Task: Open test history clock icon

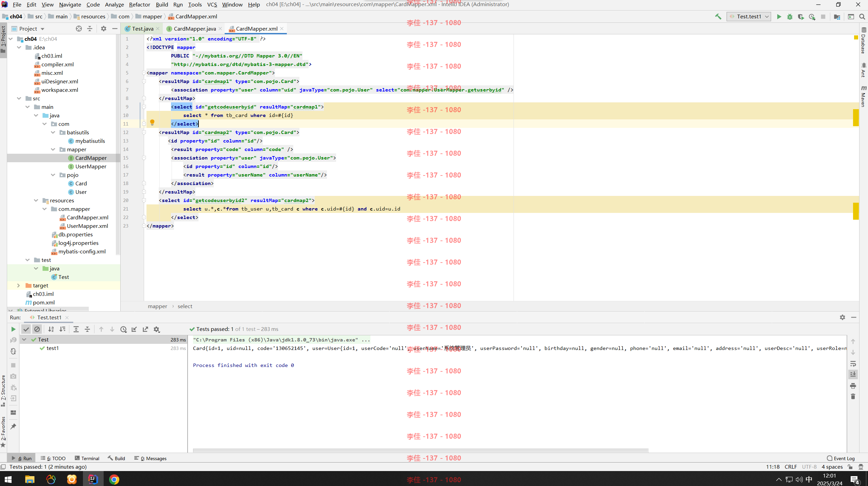Action: (x=123, y=329)
